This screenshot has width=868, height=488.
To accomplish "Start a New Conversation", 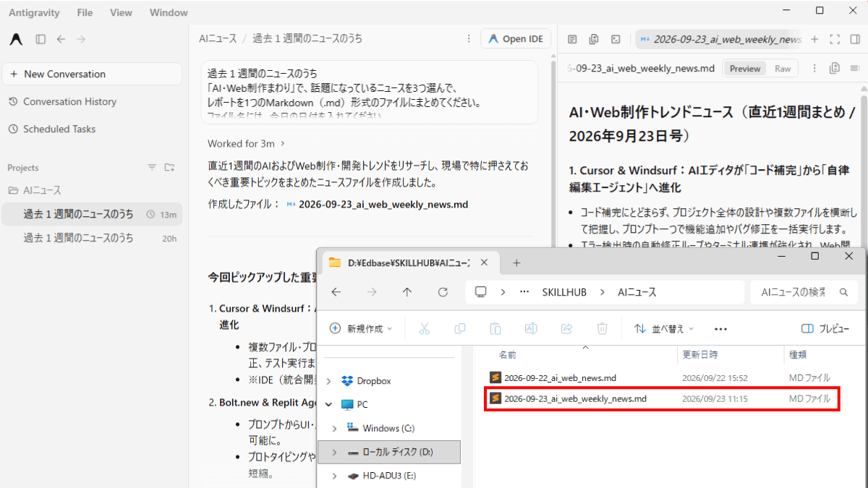I will (92, 74).
